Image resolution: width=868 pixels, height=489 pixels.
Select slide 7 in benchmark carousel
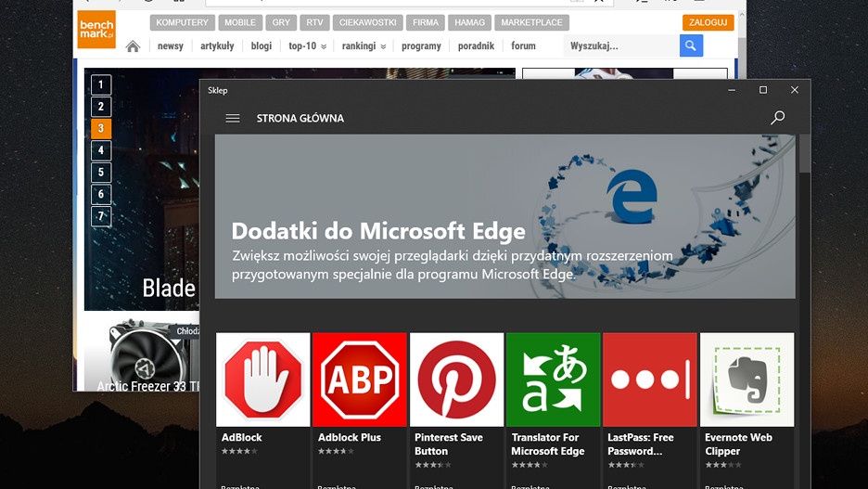point(101,216)
